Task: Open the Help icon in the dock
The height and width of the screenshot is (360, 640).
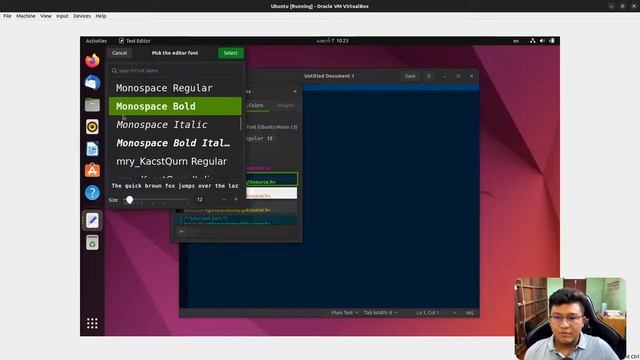Action: [x=92, y=193]
